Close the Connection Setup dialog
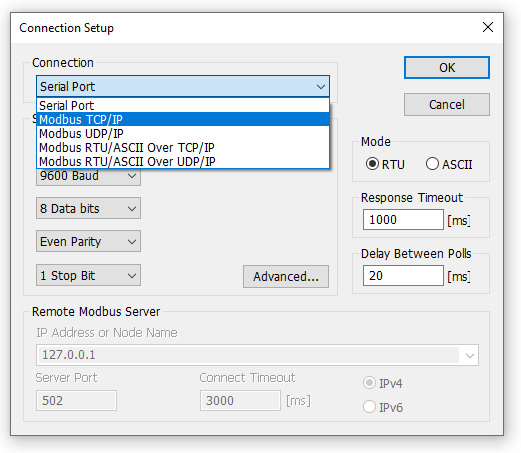The height and width of the screenshot is (453, 521). (488, 27)
